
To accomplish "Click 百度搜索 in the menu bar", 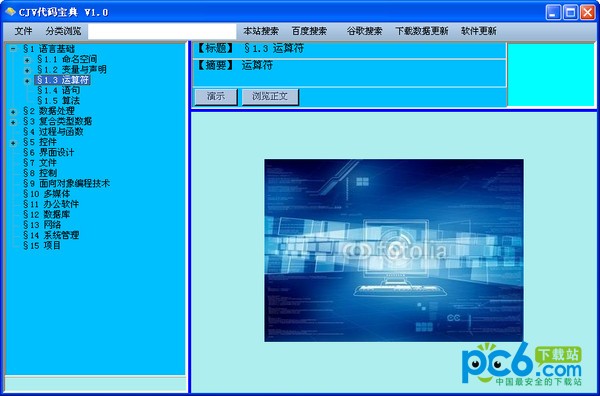I will coord(309,31).
